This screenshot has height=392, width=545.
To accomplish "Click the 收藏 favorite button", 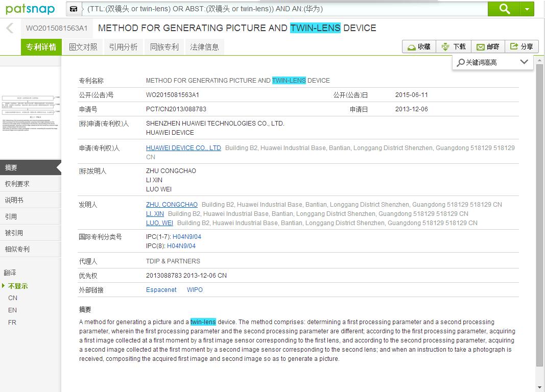I will pos(419,46).
